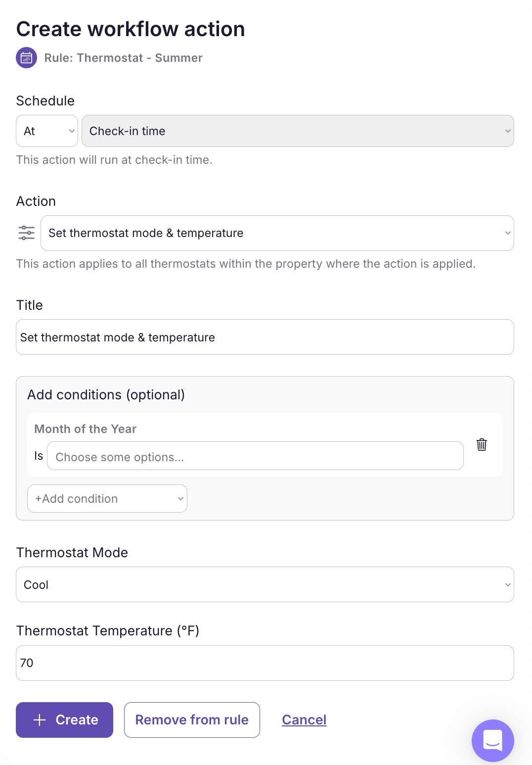This screenshot has height=765, width=532.
Task: Click the Title text field
Action: [x=265, y=337]
